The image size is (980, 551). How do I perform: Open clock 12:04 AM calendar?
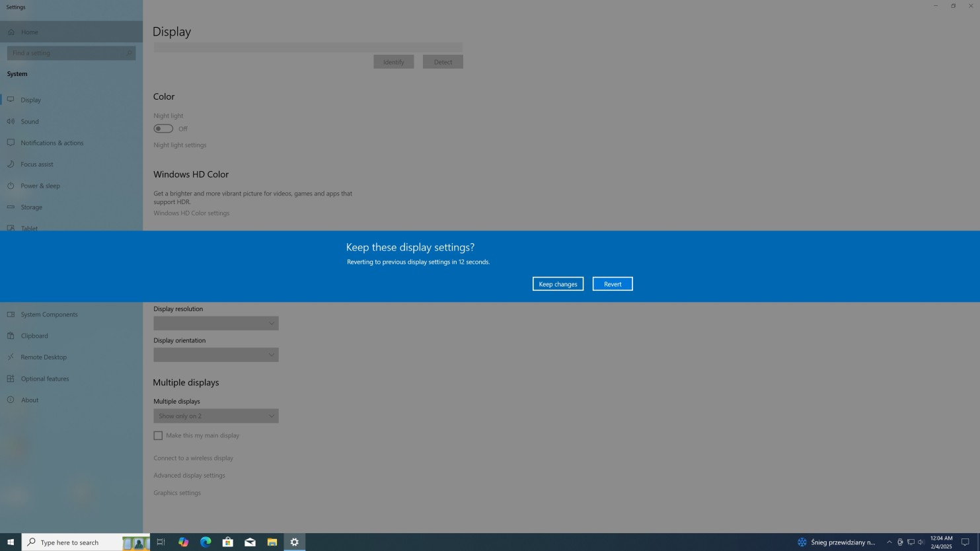point(941,542)
